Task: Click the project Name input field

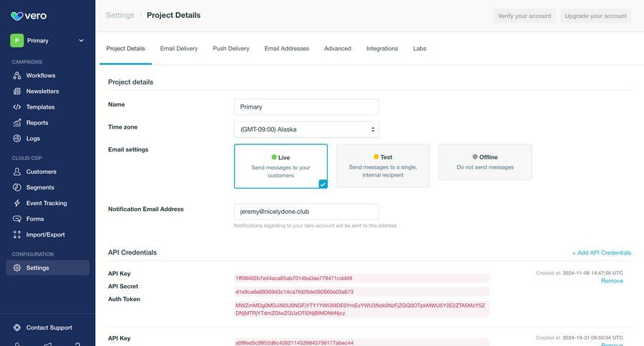Action: (x=306, y=107)
